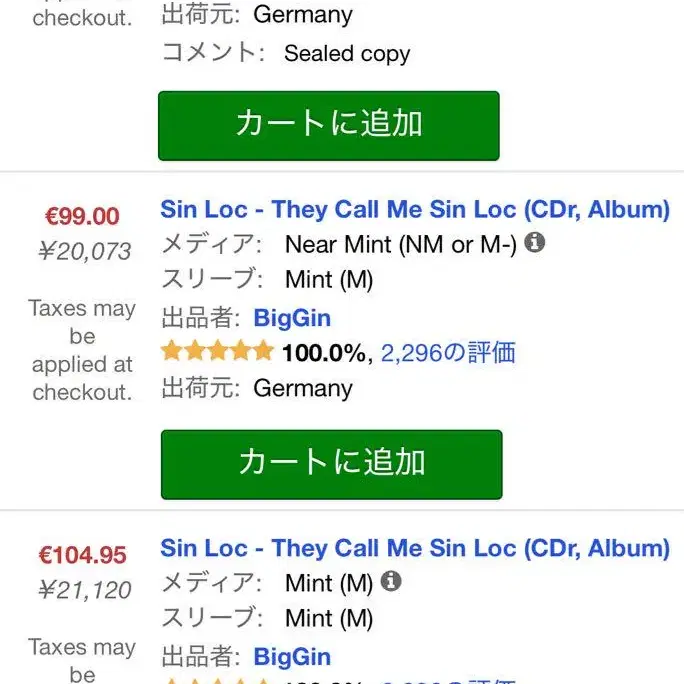Click the ¥21,120 converted price
Image resolution: width=684 pixels, height=684 pixels.
pos(84,590)
